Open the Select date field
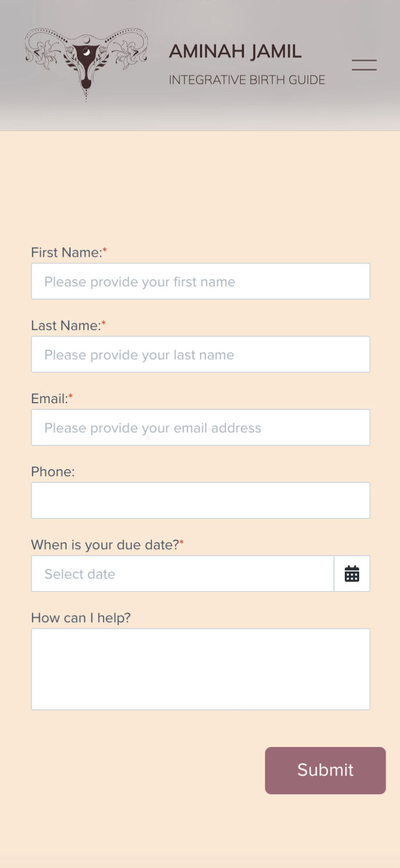This screenshot has height=868, width=400. coord(182,574)
